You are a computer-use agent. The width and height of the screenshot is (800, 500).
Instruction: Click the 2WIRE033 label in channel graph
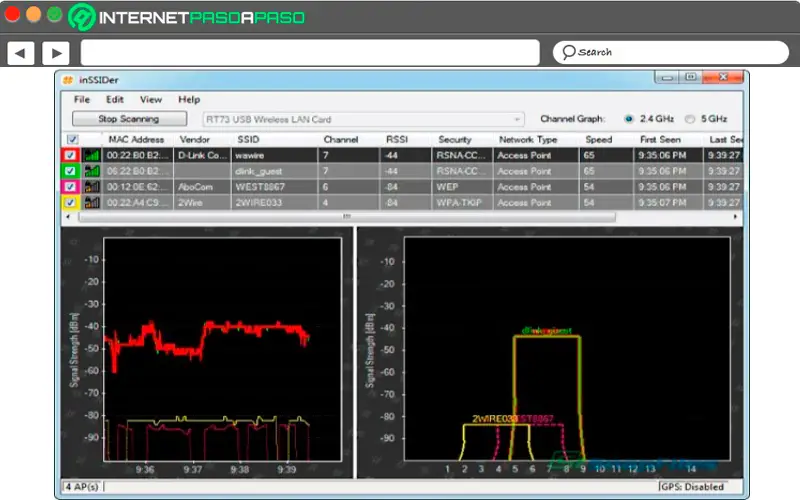pyautogui.click(x=494, y=419)
